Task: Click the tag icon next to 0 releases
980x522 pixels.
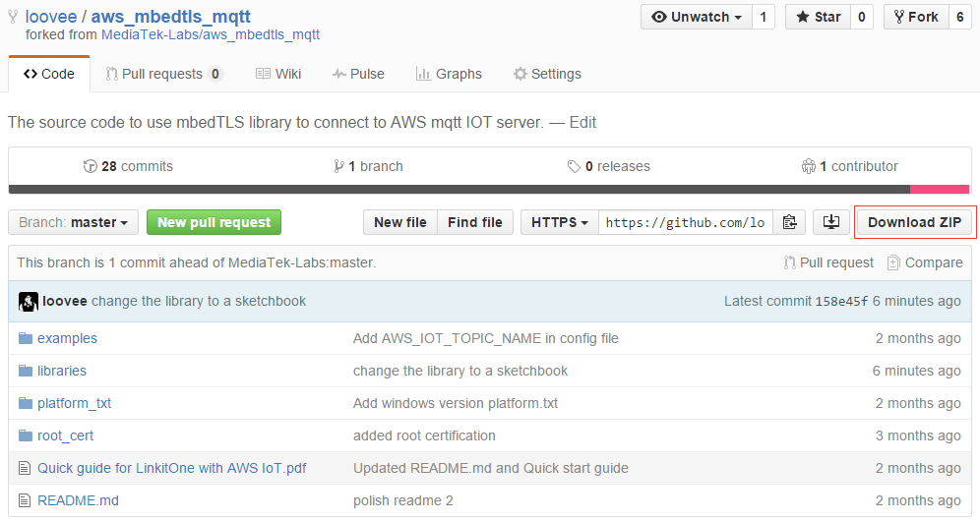Action: pos(574,167)
